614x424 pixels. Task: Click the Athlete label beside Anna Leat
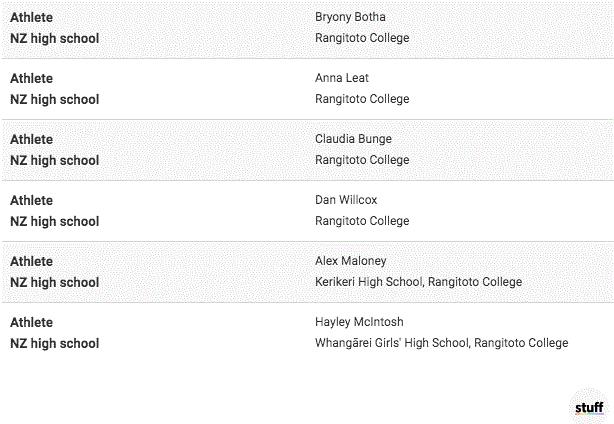click(32, 78)
